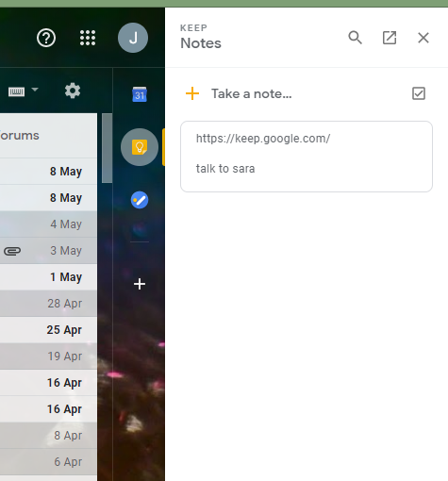Open the Support help question mark

pos(46,38)
